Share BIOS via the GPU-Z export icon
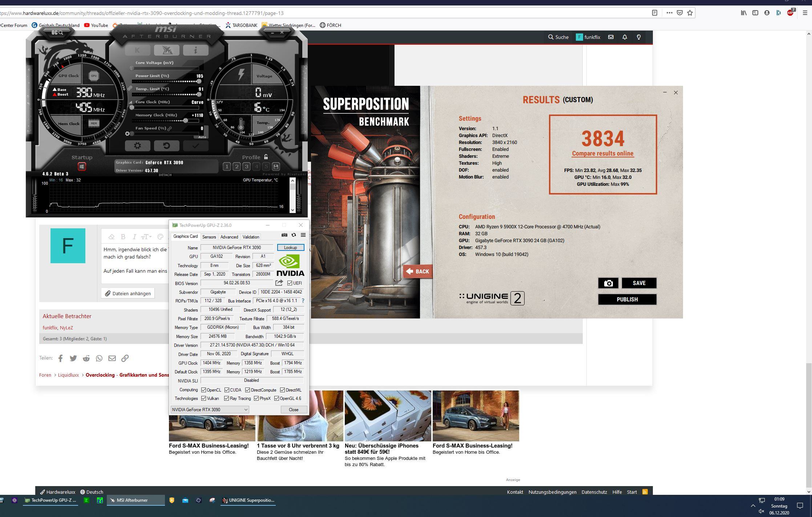Screen dimensions: 812x517 (279, 283)
